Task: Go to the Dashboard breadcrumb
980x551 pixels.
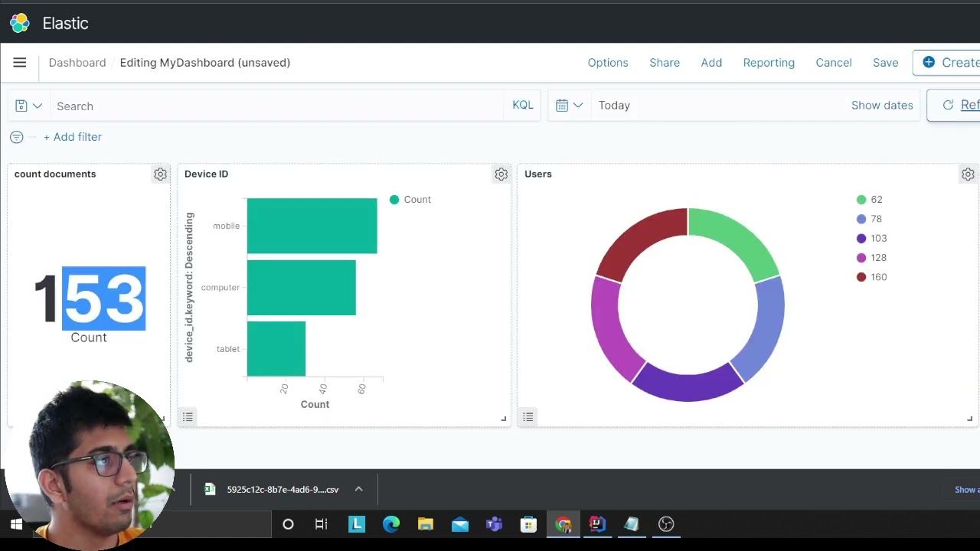Action: (77, 63)
